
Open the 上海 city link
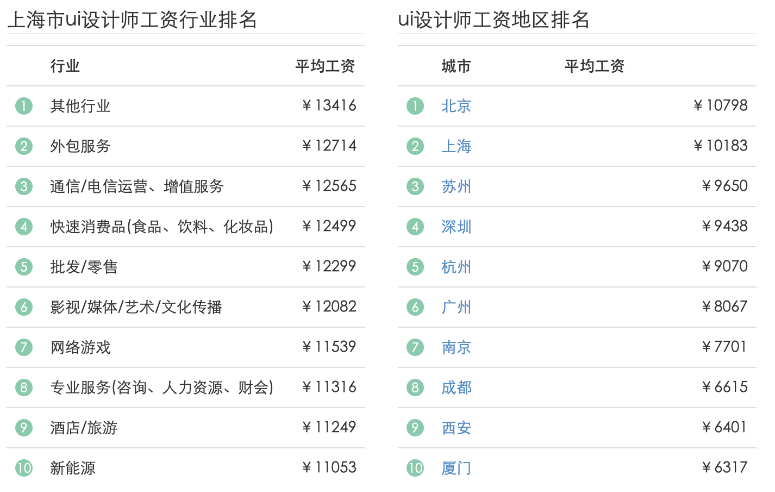coord(456,146)
